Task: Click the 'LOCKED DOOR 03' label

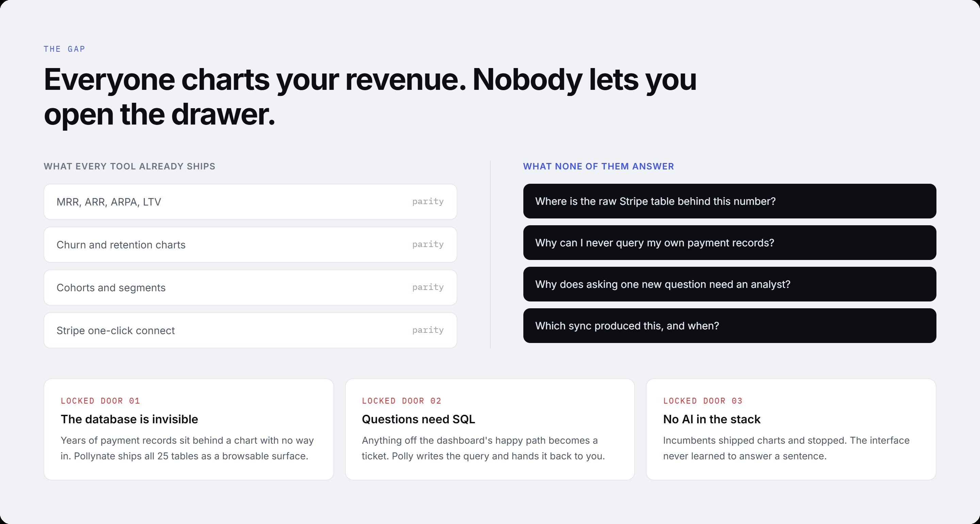Action: click(x=703, y=401)
